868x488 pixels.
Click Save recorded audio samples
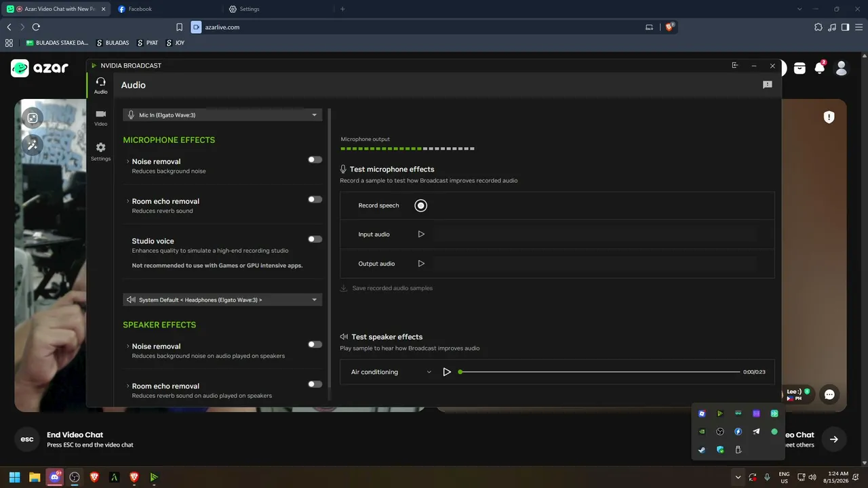387,288
